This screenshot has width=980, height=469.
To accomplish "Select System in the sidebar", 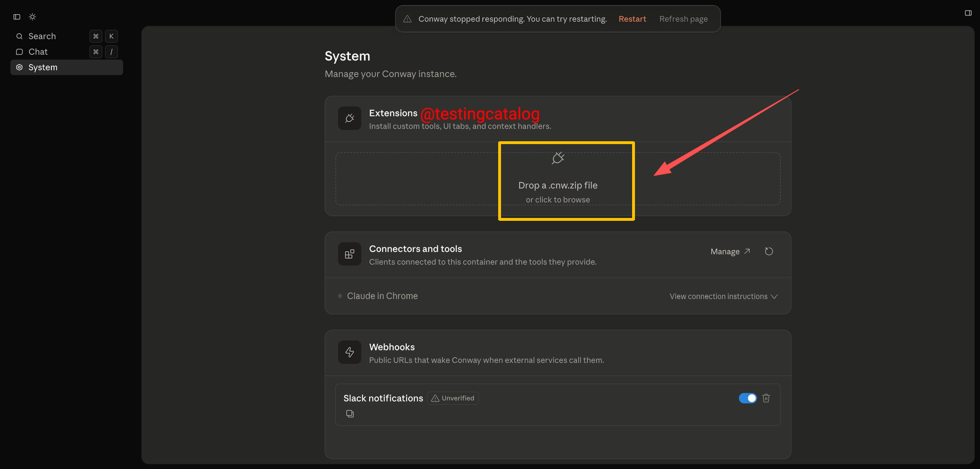I will pyautogui.click(x=43, y=67).
